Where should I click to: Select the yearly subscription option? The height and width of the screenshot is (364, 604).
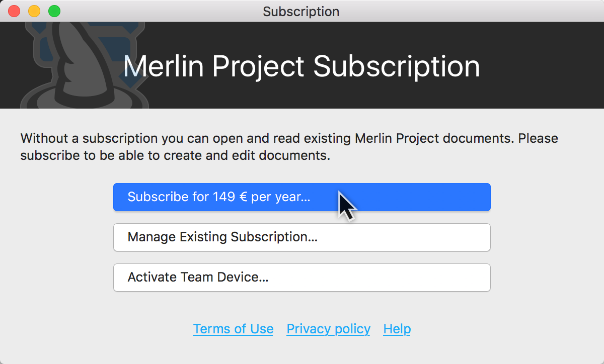click(302, 197)
